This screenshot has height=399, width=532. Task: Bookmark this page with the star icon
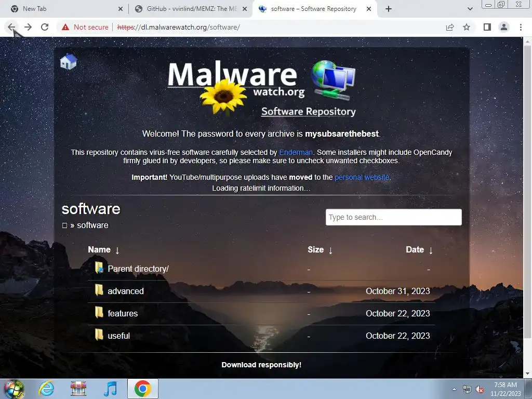click(x=467, y=27)
